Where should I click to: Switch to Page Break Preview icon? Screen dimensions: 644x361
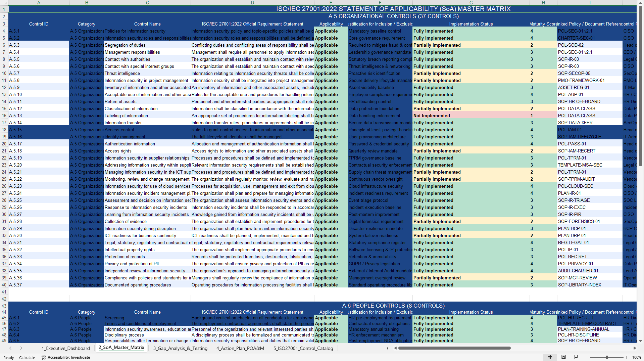577,357
